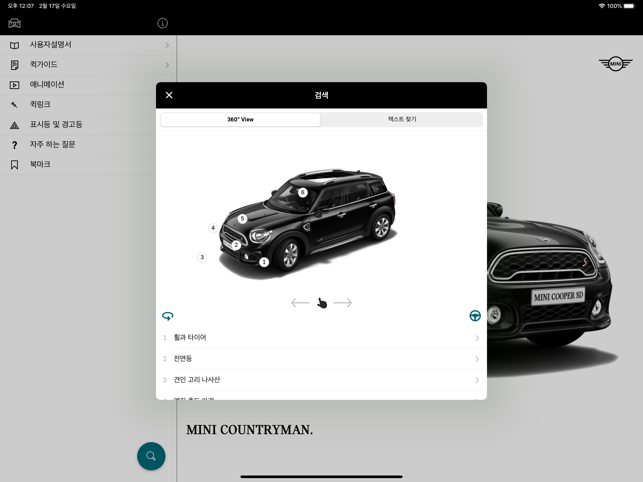Select list item 3 견인 고리 나사산
The height and width of the screenshot is (482, 643).
coord(322,380)
